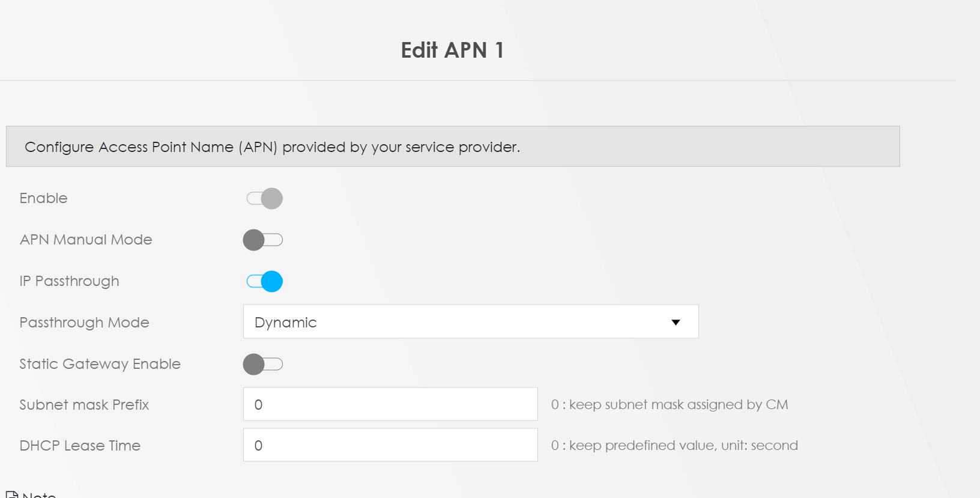
Task: Click the Static Gateway Enable label
Action: [100, 364]
